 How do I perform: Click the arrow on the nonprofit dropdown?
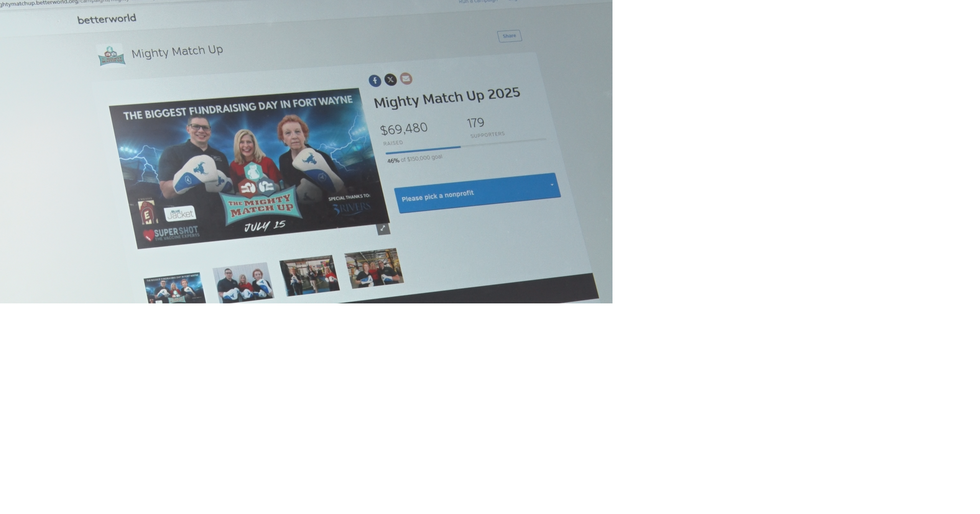552,185
